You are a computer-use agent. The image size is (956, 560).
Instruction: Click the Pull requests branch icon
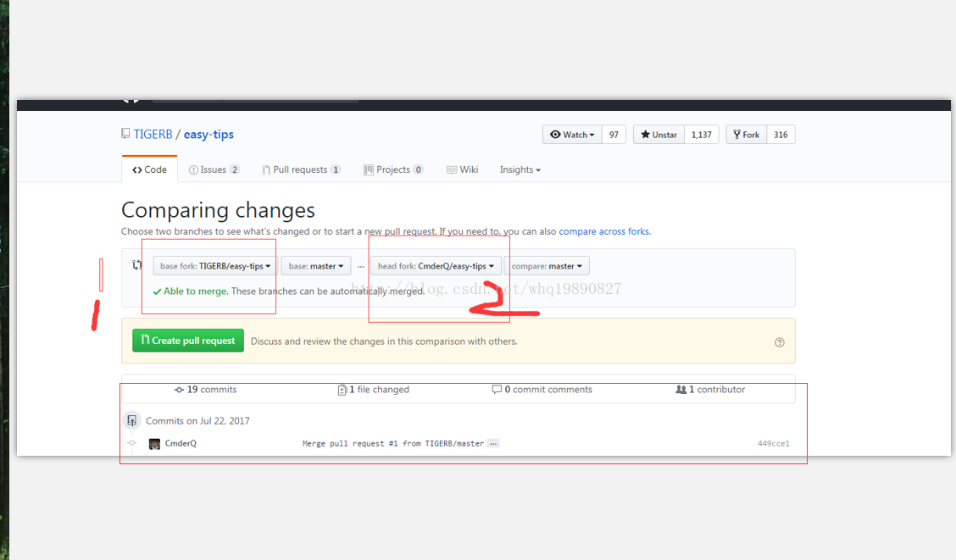(266, 170)
